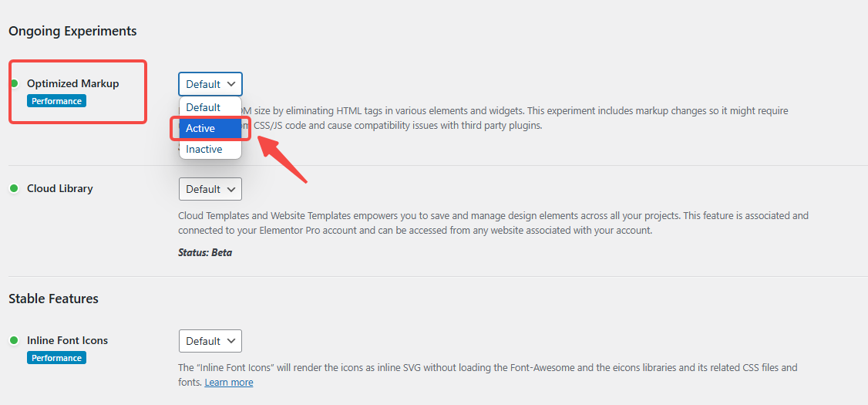The image size is (868, 405).
Task: Click the Cloud Library description text
Action: pos(493,223)
